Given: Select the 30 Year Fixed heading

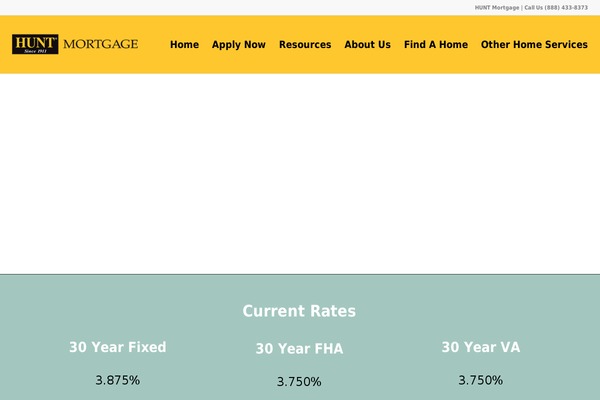Looking at the screenshot, I should click(x=117, y=347).
